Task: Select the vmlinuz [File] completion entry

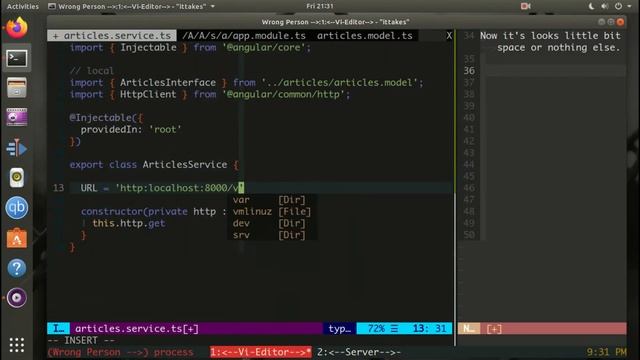Action: [x=272, y=211]
